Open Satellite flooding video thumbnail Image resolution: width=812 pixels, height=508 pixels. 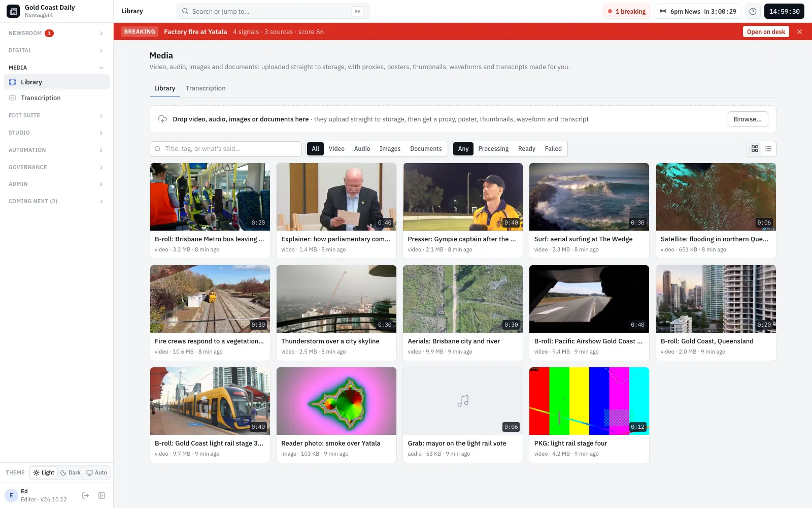pos(716,197)
